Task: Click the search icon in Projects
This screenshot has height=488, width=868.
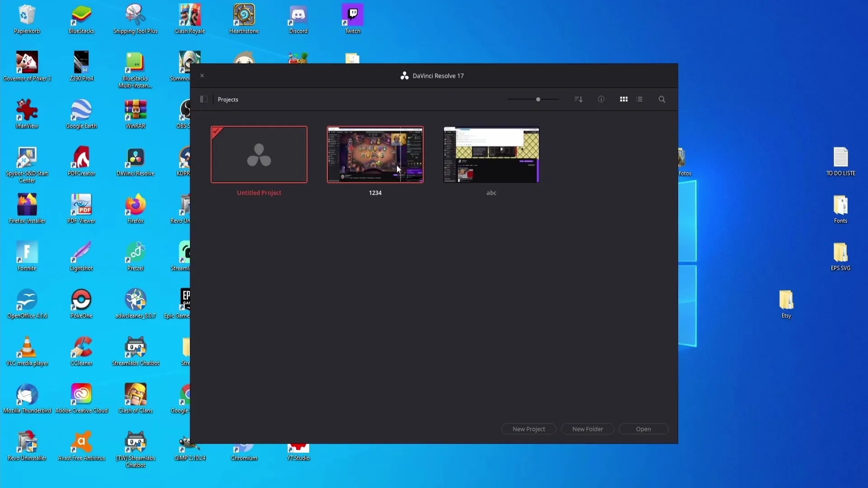Action: tap(662, 99)
